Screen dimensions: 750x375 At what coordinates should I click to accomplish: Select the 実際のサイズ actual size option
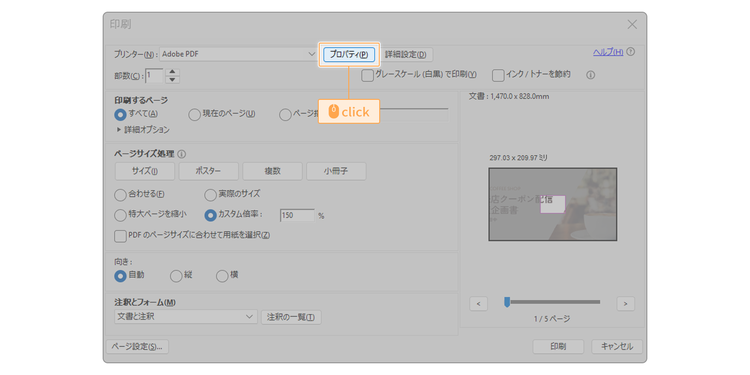(x=210, y=195)
